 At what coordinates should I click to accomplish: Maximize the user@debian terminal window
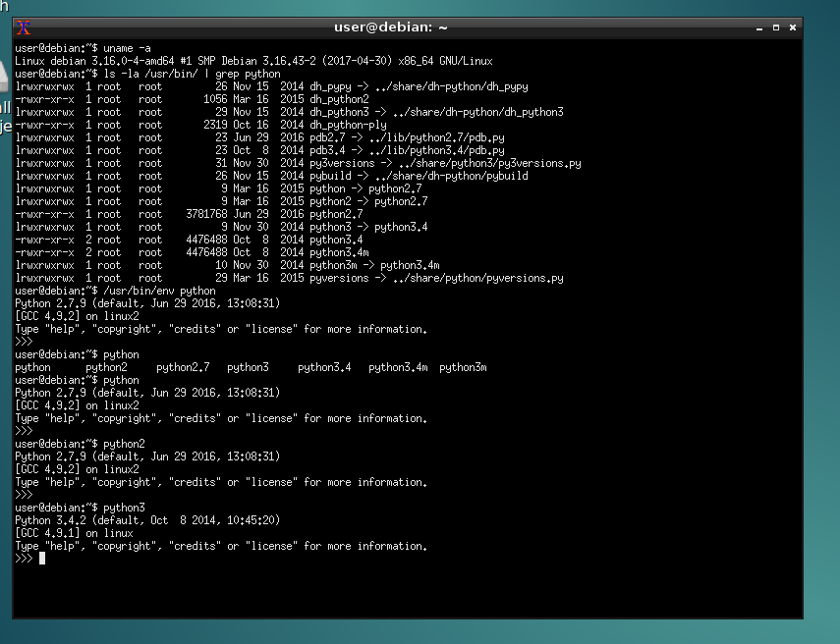[776, 27]
